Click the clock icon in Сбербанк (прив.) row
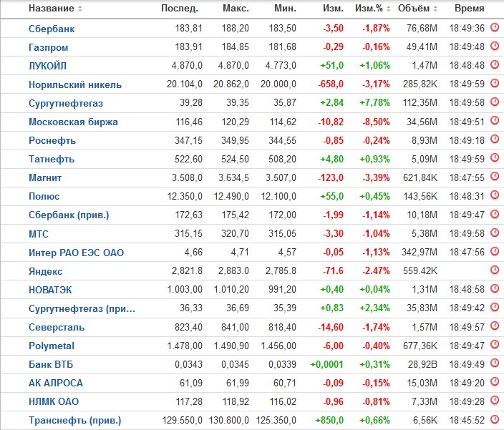Image resolution: width=504 pixels, height=430 pixels. pos(495,214)
